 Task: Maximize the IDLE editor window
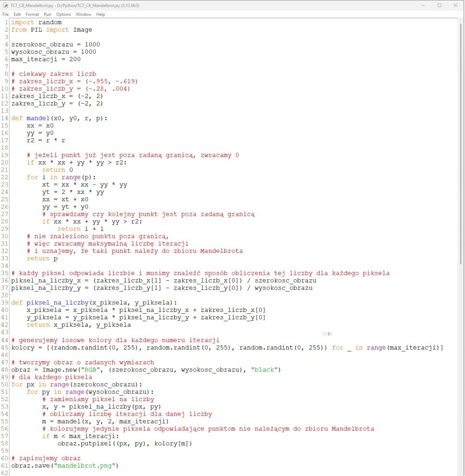pos(439,6)
